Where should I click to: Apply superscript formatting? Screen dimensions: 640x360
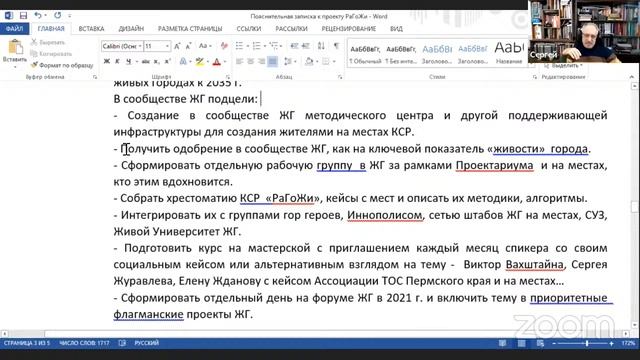167,62
